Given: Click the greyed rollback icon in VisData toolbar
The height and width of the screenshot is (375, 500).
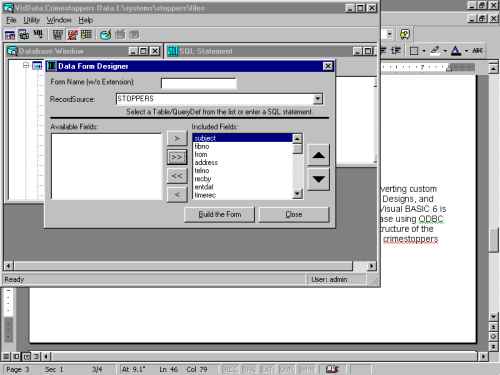Looking at the screenshot, I should [120, 34].
